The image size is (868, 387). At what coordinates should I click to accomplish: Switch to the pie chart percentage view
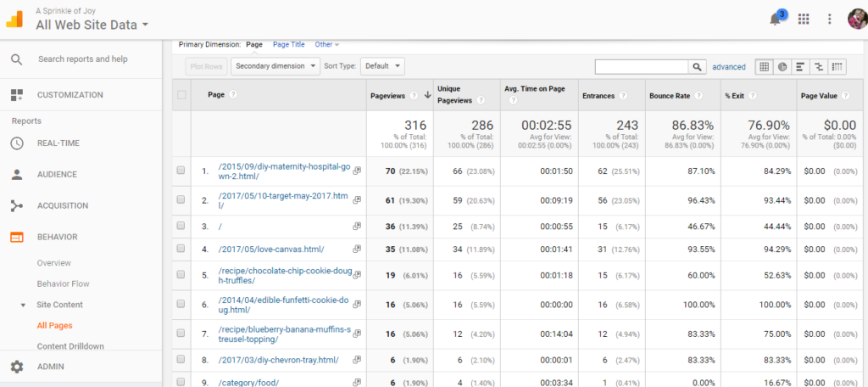(x=782, y=66)
